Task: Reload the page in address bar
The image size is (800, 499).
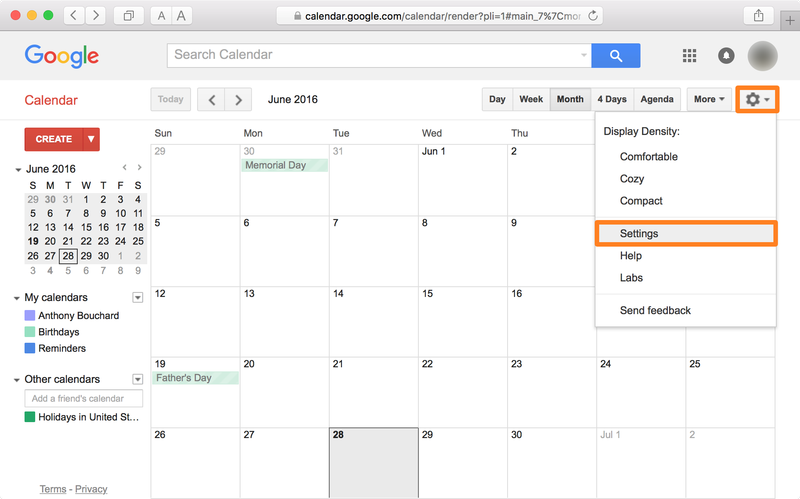Action: pyautogui.click(x=592, y=16)
